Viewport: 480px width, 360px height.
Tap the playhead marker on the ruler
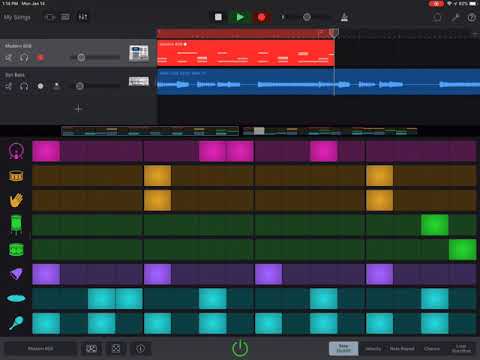[334, 32]
